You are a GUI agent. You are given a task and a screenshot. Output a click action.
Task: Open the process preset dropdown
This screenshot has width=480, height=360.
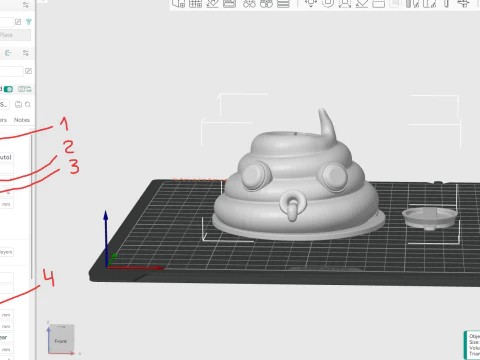click(5, 105)
